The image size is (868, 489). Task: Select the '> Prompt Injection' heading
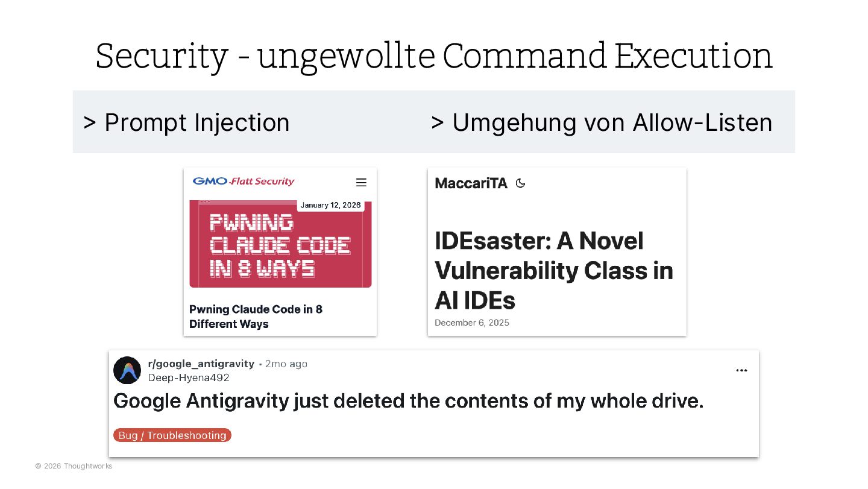[x=187, y=122]
